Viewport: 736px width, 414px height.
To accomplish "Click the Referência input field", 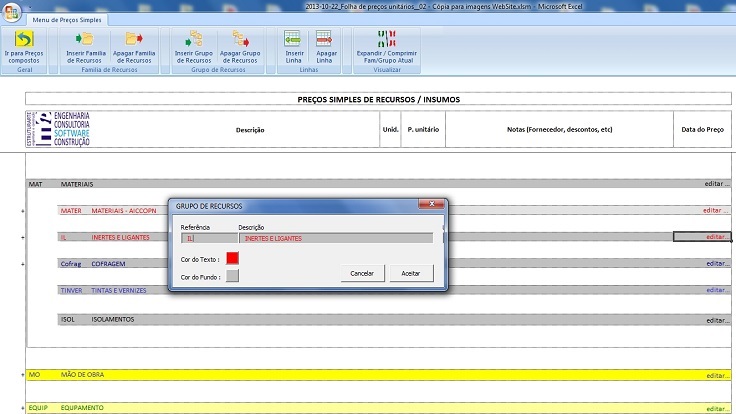I will 208,238.
